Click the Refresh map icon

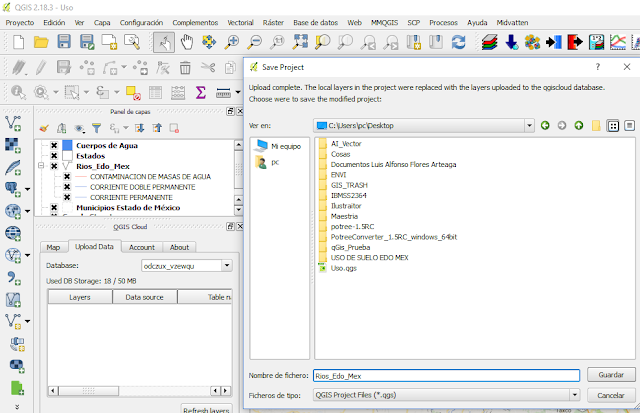(458, 42)
